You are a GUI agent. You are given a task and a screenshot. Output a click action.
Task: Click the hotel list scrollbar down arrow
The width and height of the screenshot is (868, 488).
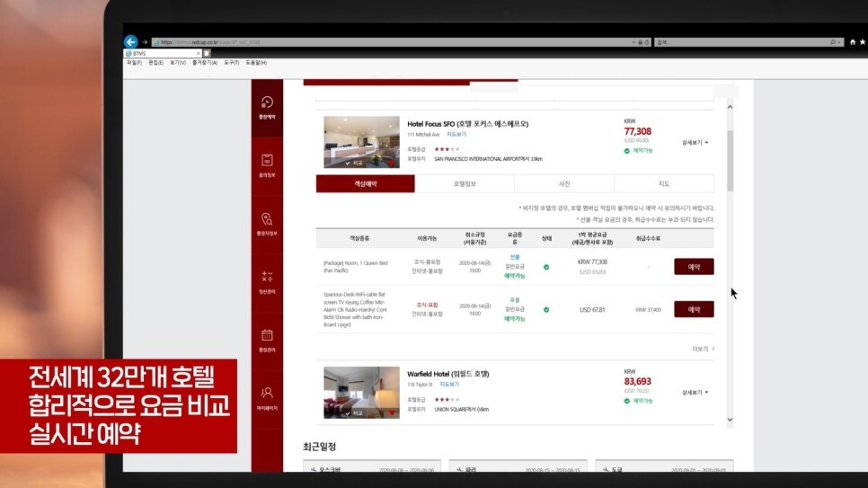click(730, 420)
